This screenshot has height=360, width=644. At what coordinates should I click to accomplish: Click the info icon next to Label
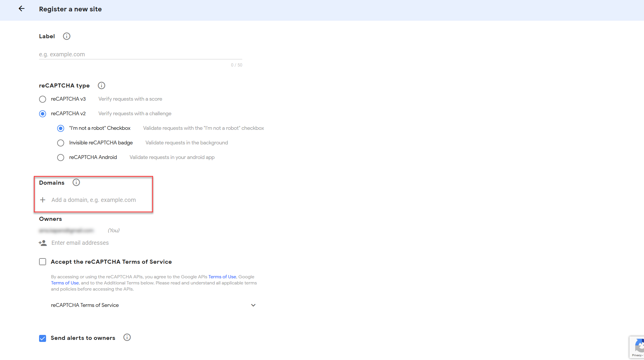pyautogui.click(x=66, y=36)
